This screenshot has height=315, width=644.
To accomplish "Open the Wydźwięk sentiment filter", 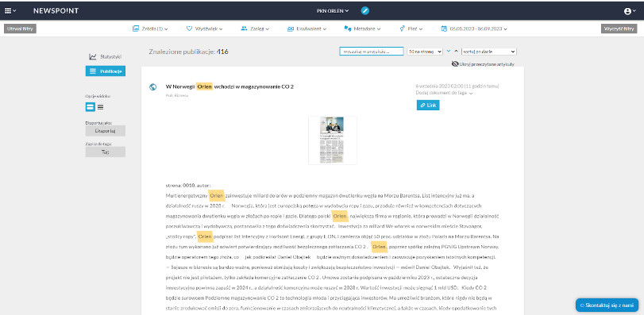I will pyautogui.click(x=205, y=29).
